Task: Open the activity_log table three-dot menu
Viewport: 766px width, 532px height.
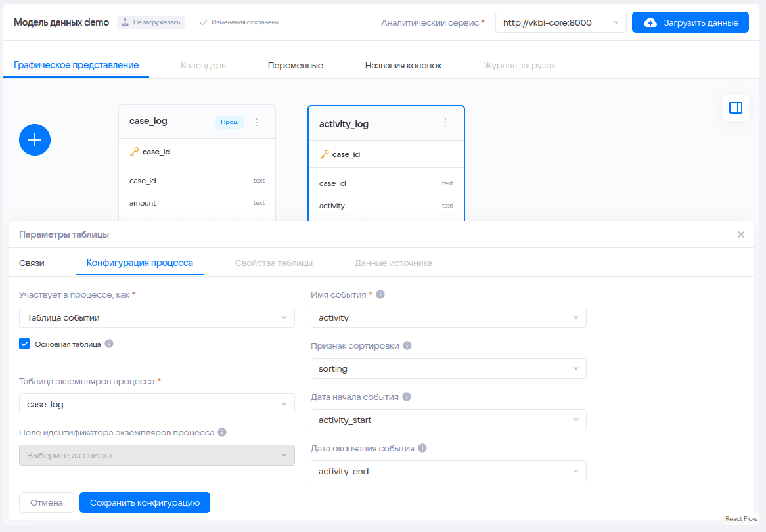Action: pos(445,122)
